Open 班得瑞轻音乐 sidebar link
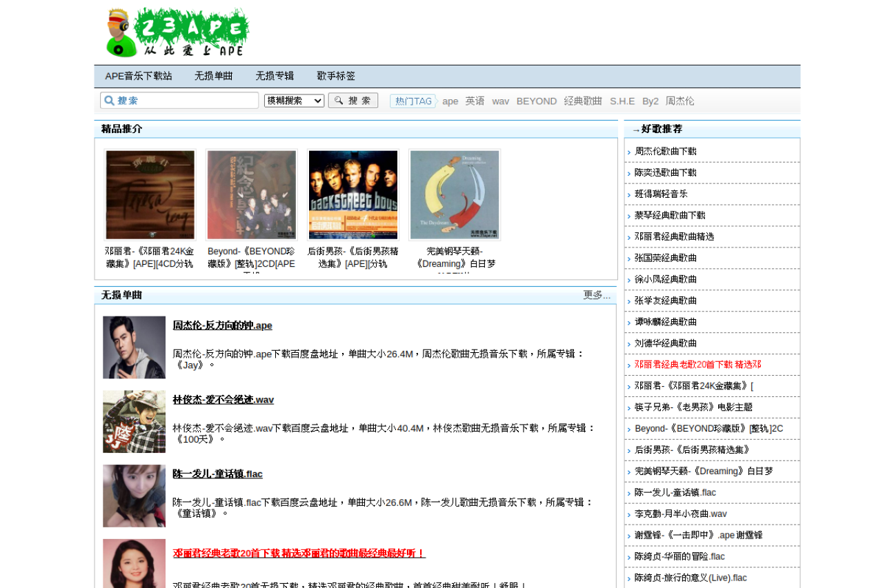Screen dimensions: 883x588 pyautogui.click(x=661, y=194)
